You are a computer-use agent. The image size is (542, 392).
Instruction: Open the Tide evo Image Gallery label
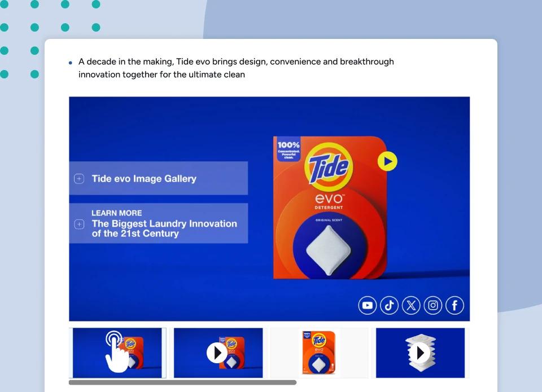click(x=144, y=179)
